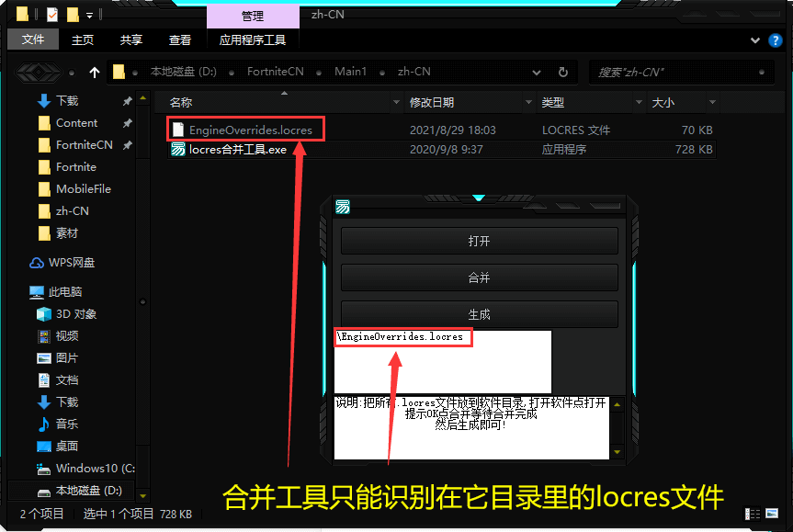Screen dimensions: 793x532
Task: Refresh the current folder view
Action: [563, 73]
